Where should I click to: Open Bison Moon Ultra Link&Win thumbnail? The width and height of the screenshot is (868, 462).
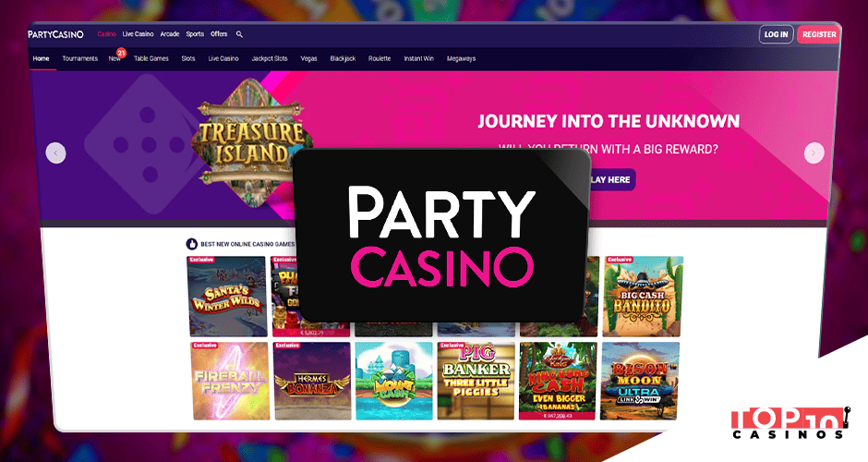(640, 381)
